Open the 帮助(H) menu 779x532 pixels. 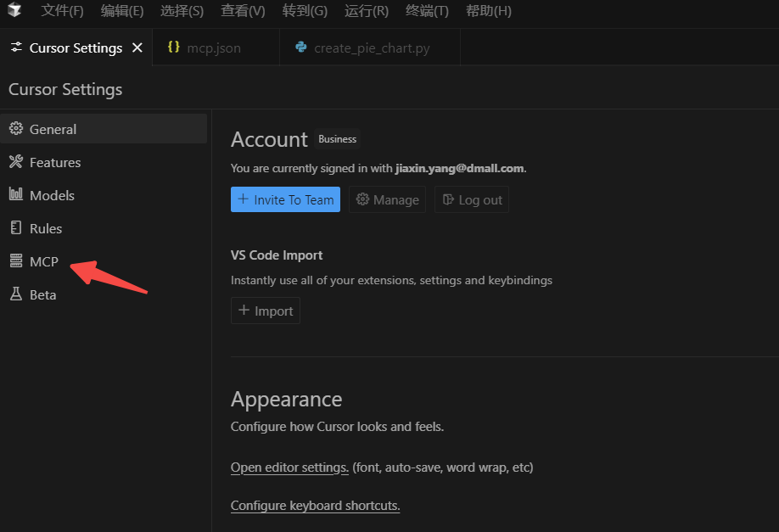point(489,10)
